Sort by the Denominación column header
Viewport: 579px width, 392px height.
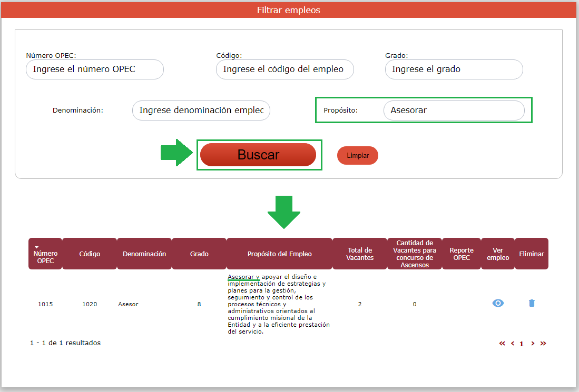(144, 254)
